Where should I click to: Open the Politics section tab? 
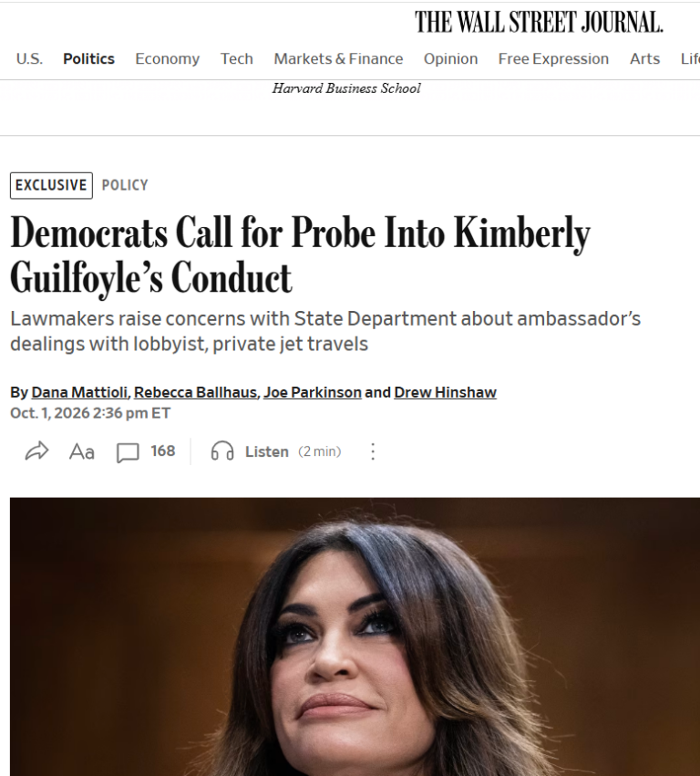click(x=88, y=59)
